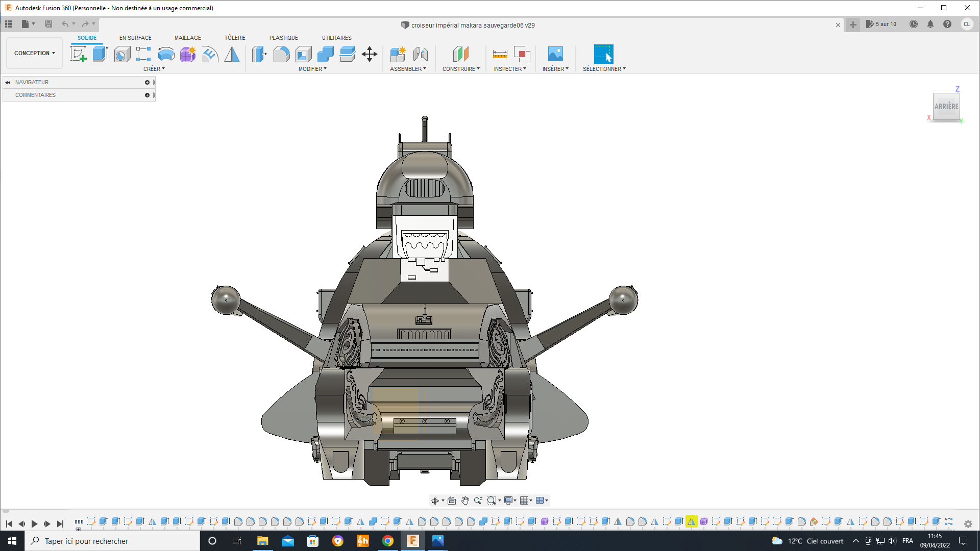Click the Insert image icon
The image size is (980, 551).
click(555, 54)
